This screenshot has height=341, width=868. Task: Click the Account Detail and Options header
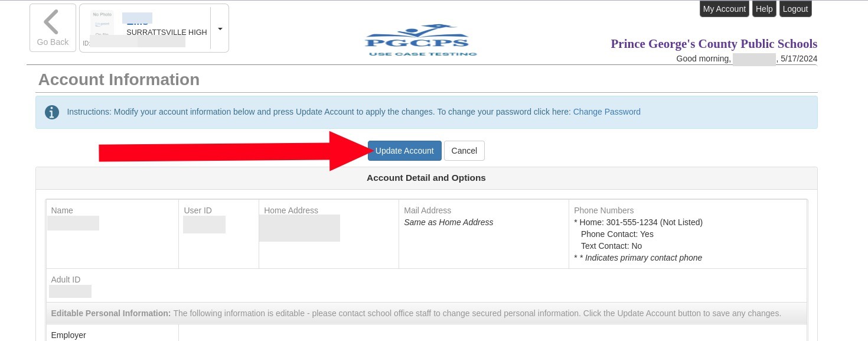coord(426,178)
